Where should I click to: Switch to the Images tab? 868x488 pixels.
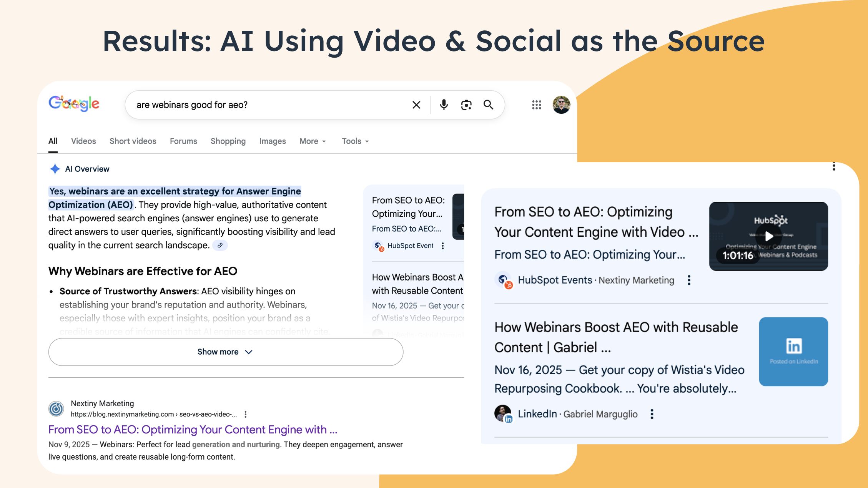click(x=272, y=141)
